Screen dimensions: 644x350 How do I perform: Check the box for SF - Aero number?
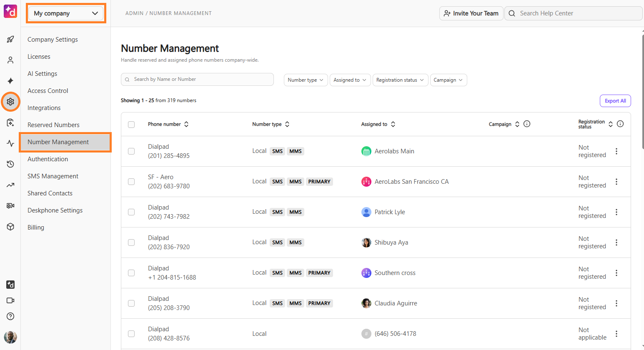(131, 182)
